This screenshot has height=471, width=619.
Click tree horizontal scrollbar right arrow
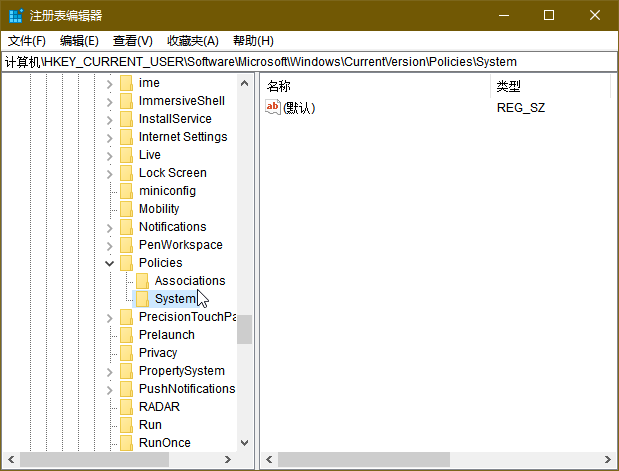(x=228, y=460)
